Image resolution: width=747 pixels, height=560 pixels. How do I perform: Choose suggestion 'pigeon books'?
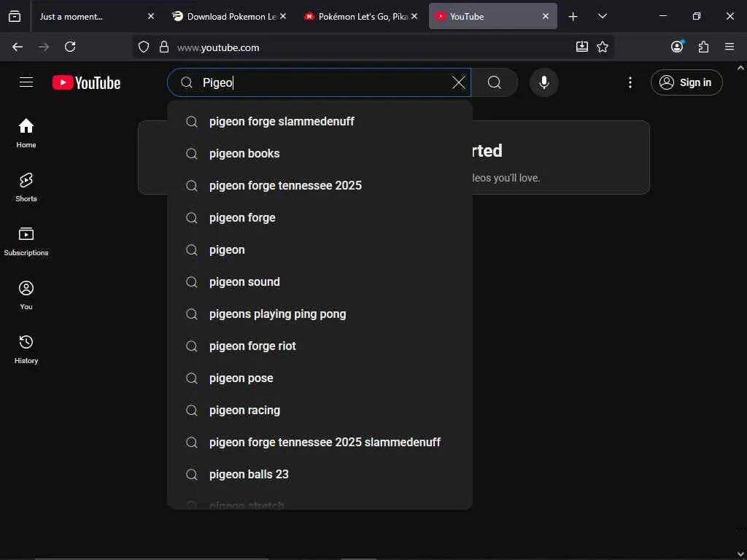(320, 153)
